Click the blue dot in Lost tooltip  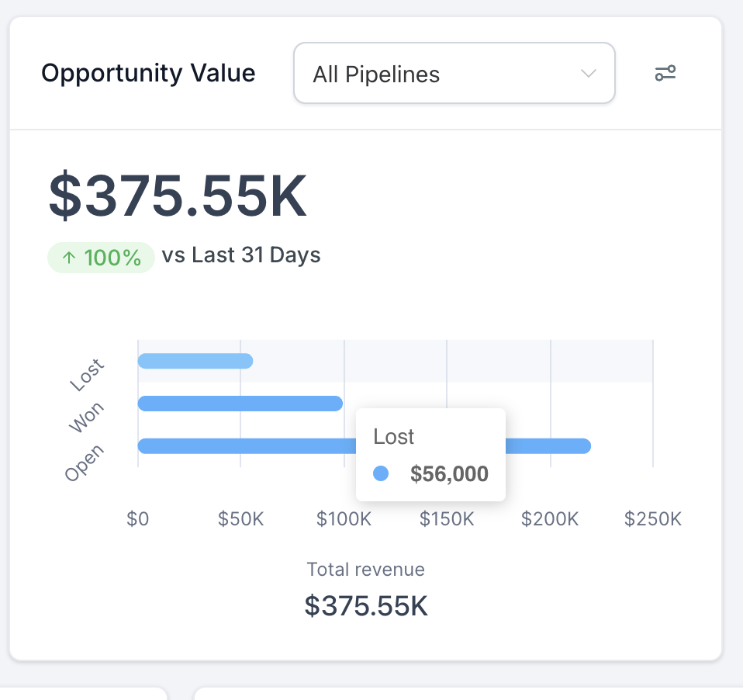[x=381, y=473]
